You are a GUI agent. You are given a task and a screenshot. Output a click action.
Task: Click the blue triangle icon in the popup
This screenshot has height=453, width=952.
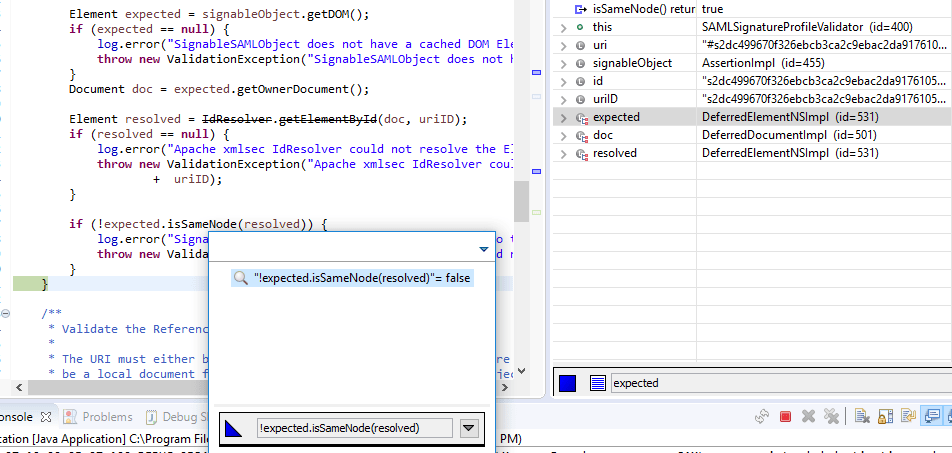tap(234, 429)
